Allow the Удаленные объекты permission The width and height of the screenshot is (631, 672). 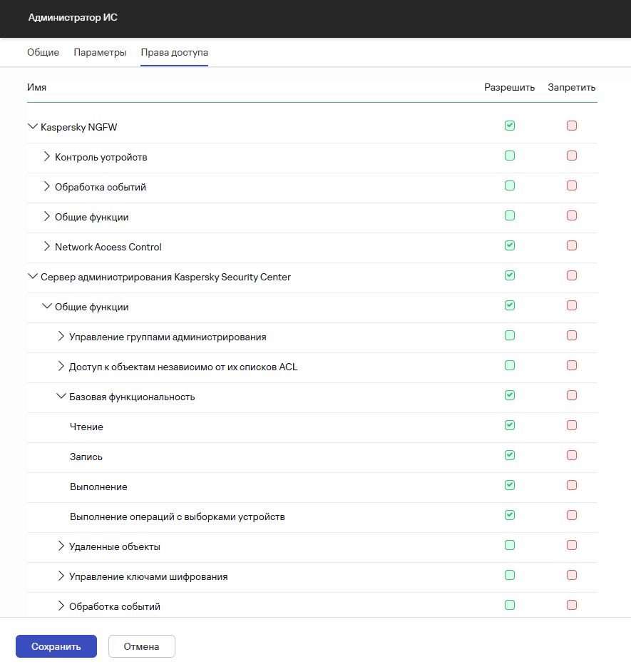click(510, 546)
